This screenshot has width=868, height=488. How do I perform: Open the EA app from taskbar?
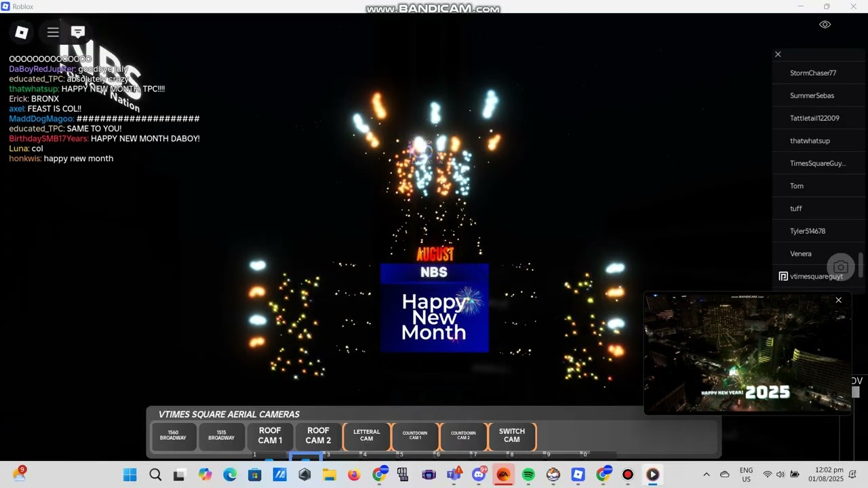503,474
